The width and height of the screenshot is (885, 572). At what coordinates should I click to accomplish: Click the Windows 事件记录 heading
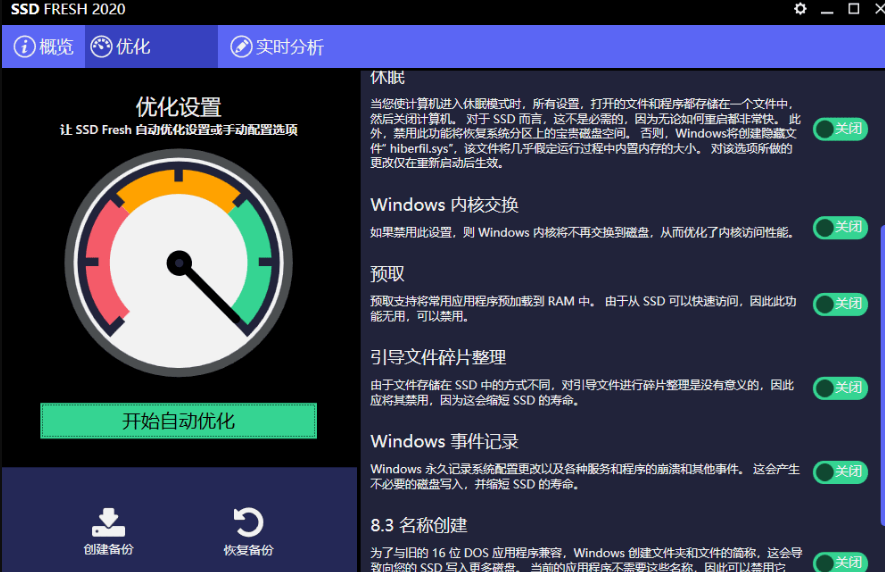click(x=444, y=441)
